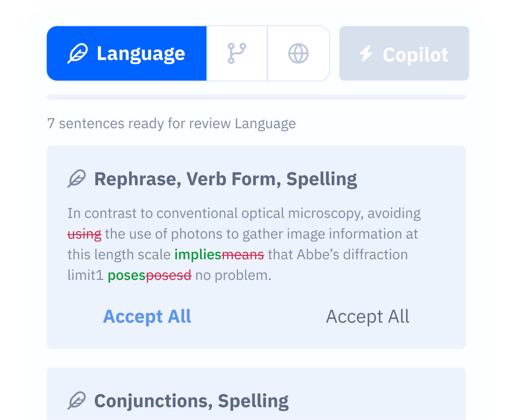This screenshot has height=420, width=515.
Task: Switch to the Language tab label
Action: click(x=141, y=54)
